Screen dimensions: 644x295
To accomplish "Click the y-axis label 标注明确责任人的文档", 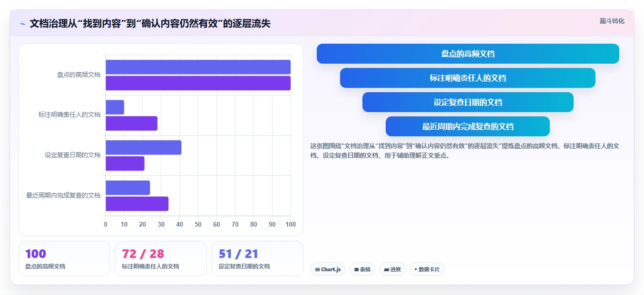I will coord(69,114).
